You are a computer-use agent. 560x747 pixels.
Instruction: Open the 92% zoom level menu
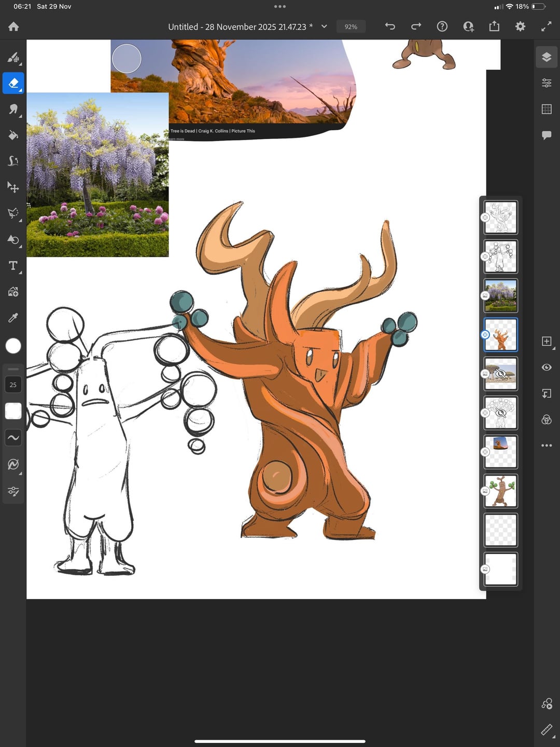pyautogui.click(x=351, y=26)
